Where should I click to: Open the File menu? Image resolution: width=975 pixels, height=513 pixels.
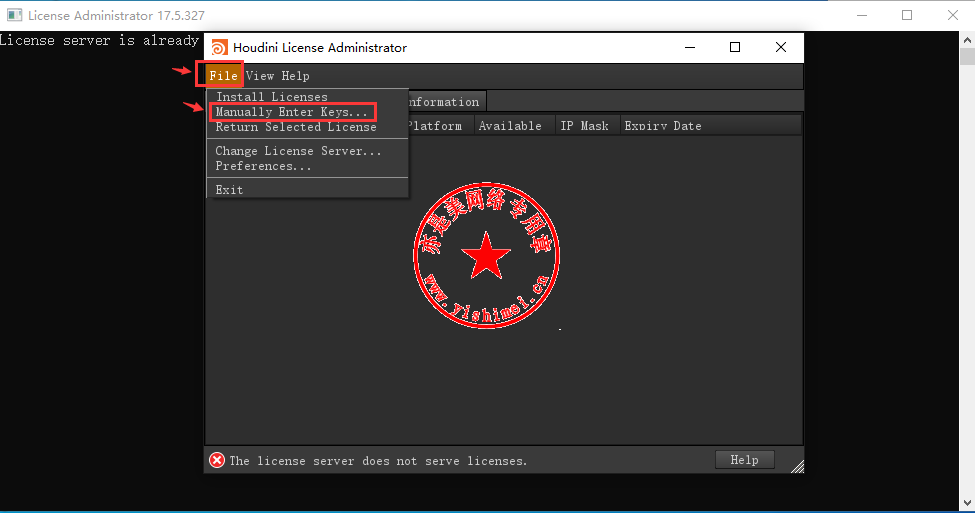click(223, 76)
